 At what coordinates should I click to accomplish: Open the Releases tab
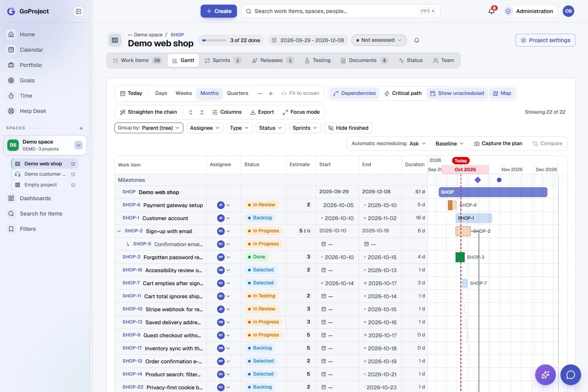(273, 60)
